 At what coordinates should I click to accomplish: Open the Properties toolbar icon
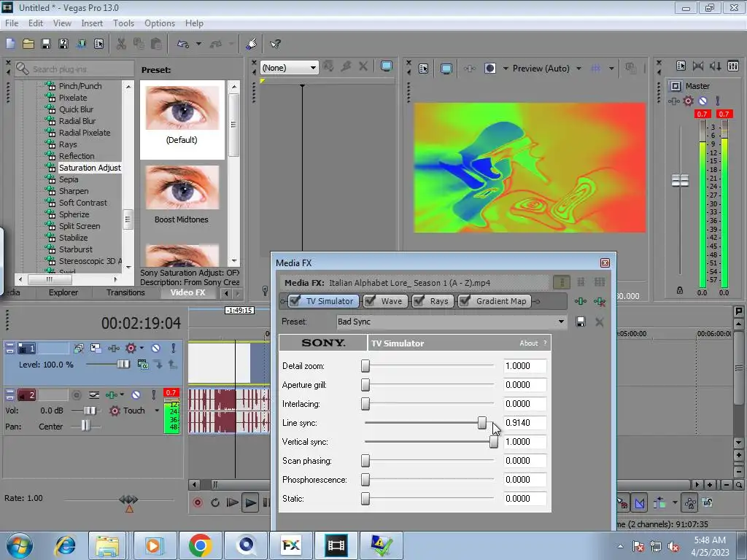[98, 44]
